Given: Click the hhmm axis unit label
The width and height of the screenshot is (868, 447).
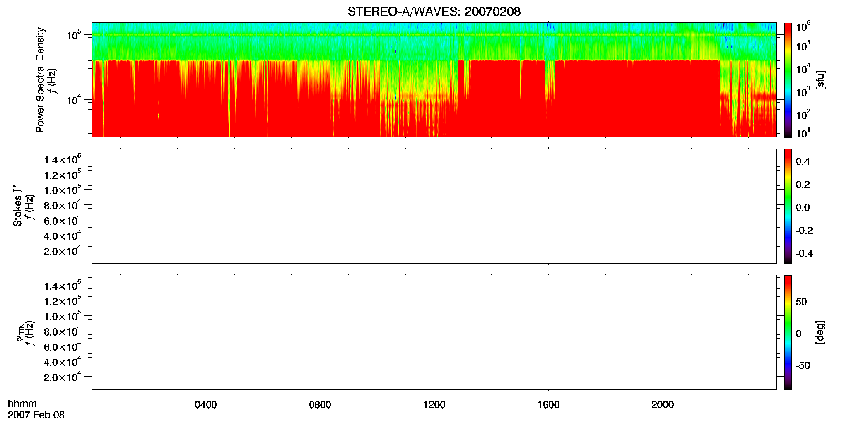Looking at the screenshot, I should (22, 404).
